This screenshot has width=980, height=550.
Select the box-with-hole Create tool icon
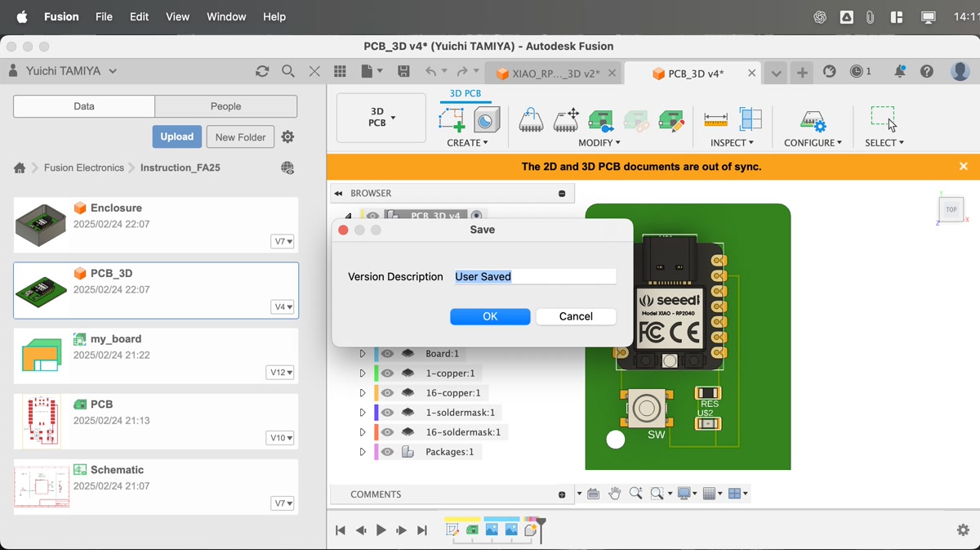tap(487, 120)
